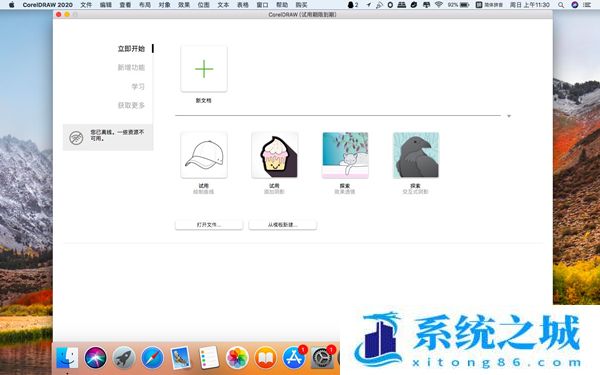This screenshot has width=600, height=375.
Task: Open the baseball cap tutorial thumbnail
Action: [x=204, y=155]
